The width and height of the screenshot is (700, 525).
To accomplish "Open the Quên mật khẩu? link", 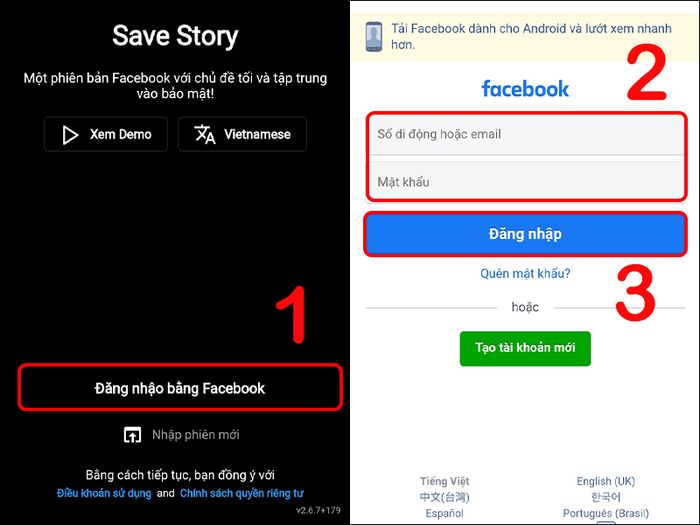I will pos(525,273).
